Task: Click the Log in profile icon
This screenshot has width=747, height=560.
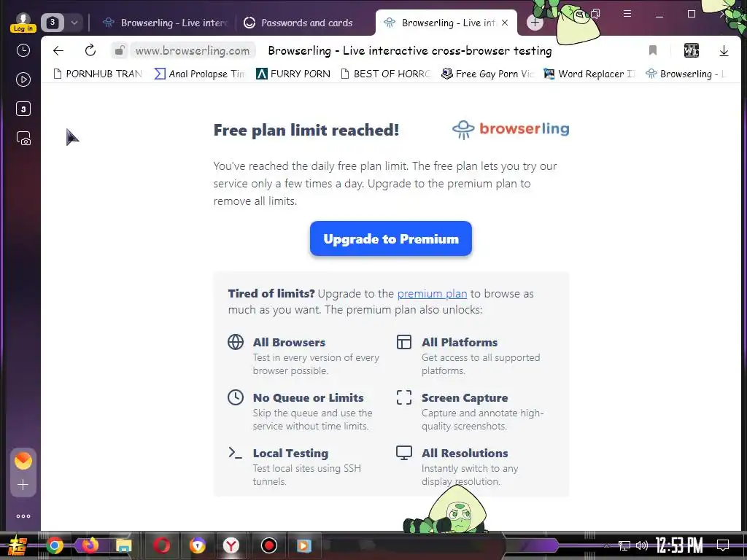Action: 23,23
